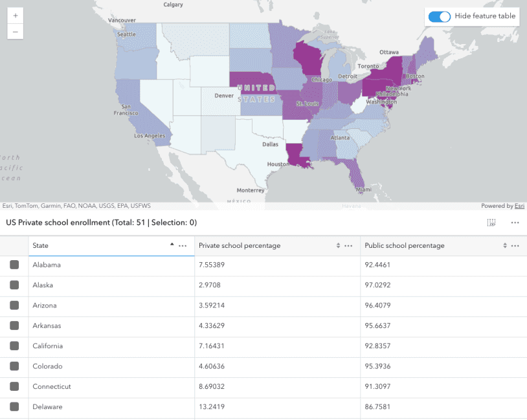Tick the Delaware row checkbox
This screenshot has height=420, width=527.
click(x=14, y=407)
